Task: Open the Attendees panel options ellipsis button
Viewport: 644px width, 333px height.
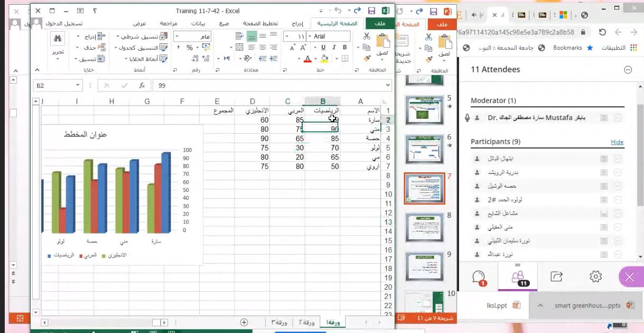Action: pos(628,69)
